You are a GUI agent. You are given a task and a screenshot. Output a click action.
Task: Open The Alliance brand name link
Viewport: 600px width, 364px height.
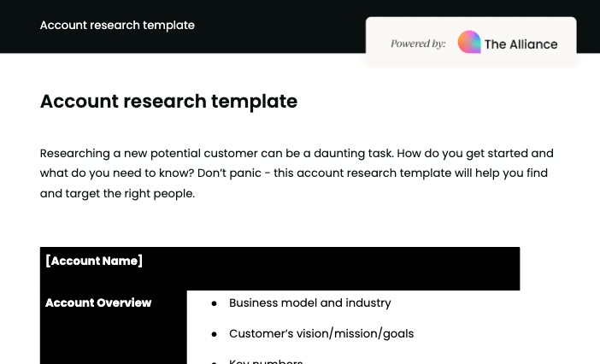[521, 44]
